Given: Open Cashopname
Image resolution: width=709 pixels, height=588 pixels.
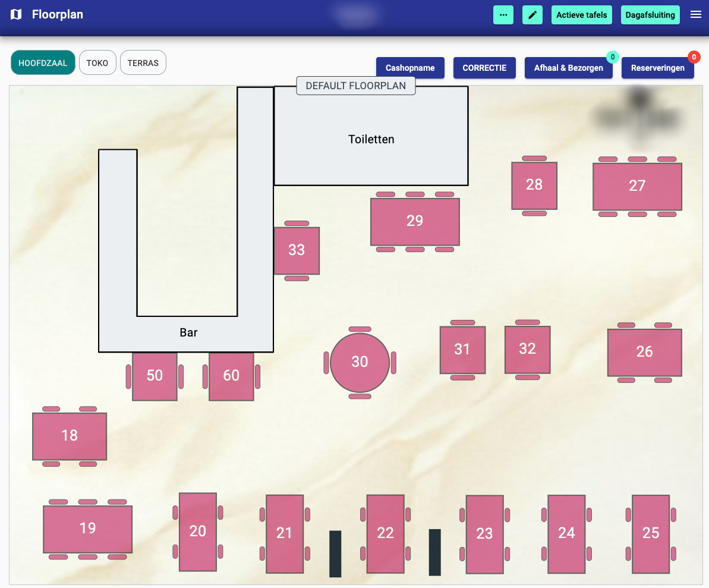Looking at the screenshot, I should click(410, 68).
